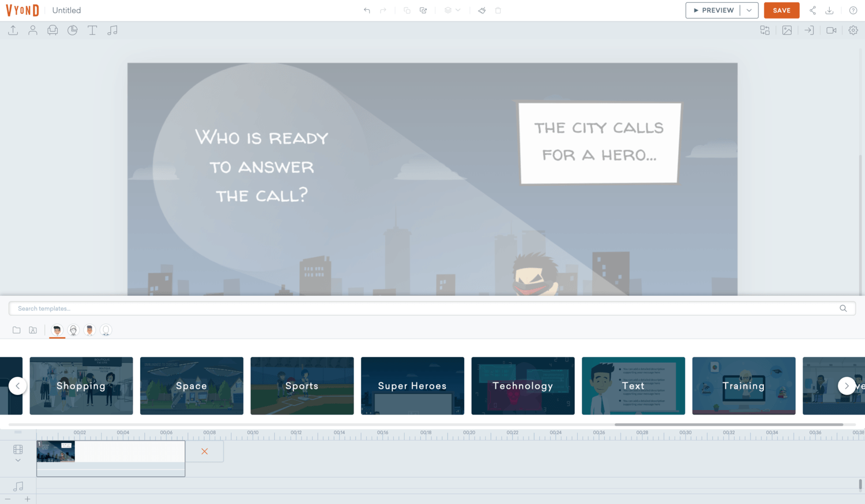Click the VYOND logo
Screen dimensions: 865x504
point(22,10)
